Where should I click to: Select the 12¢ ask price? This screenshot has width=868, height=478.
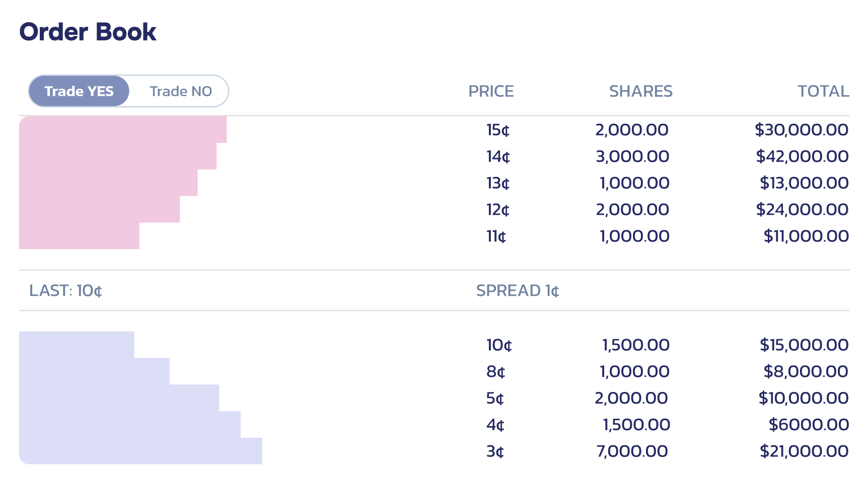pyautogui.click(x=498, y=210)
